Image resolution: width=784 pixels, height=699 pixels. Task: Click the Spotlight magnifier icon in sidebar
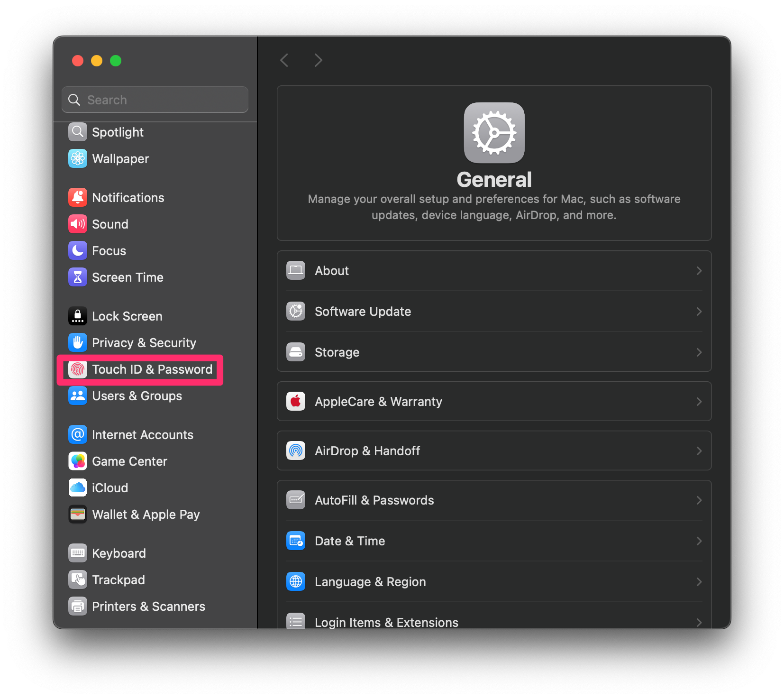pos(78,132)
